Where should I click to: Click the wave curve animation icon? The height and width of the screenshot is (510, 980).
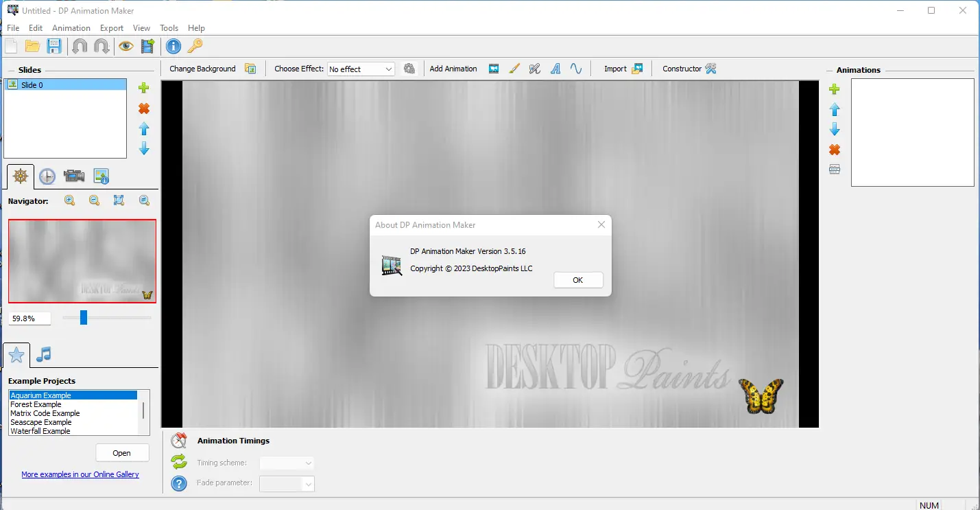coord(576,69)
